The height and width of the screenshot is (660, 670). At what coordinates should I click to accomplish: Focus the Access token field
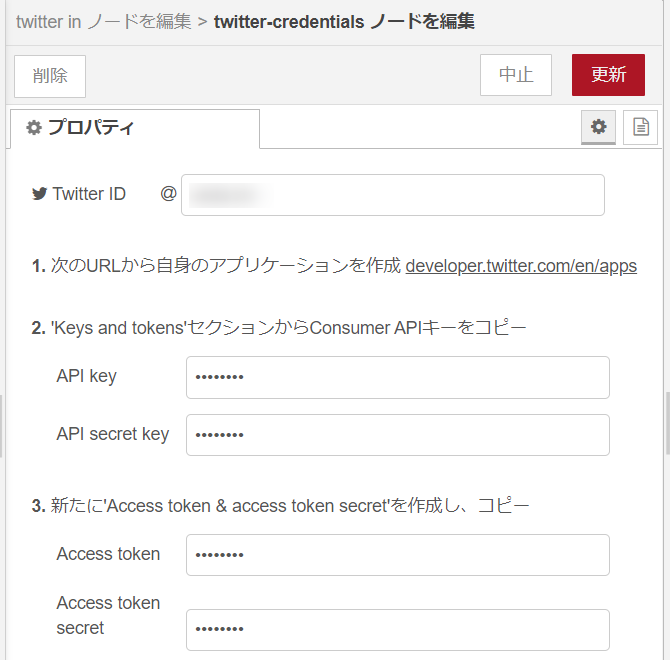click(397, 555)
